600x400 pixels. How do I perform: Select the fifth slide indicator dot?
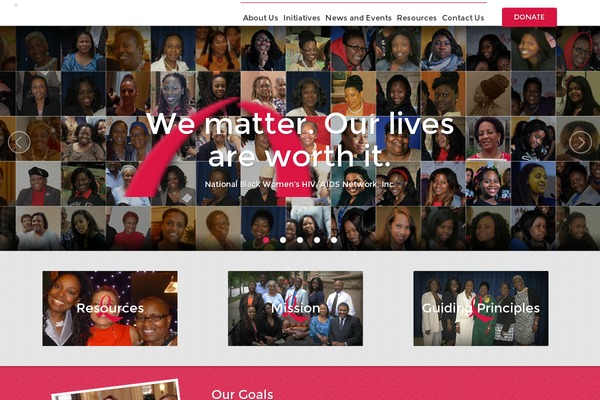point(334,240)
